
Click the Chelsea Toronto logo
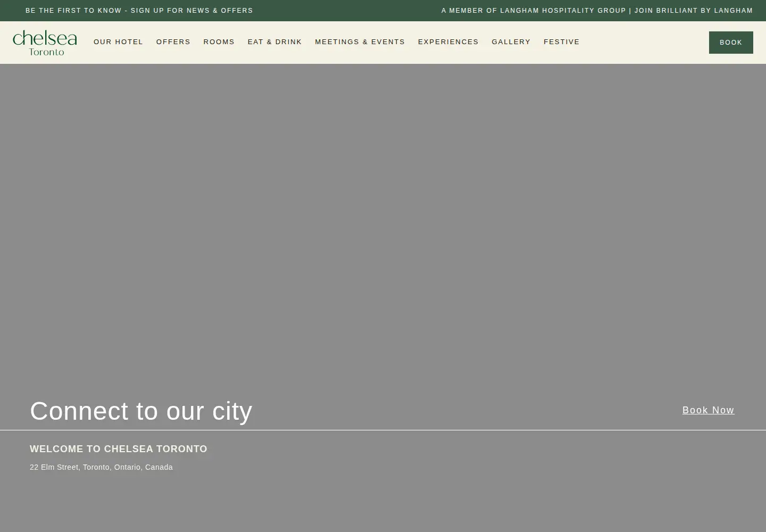click(45, 43)
